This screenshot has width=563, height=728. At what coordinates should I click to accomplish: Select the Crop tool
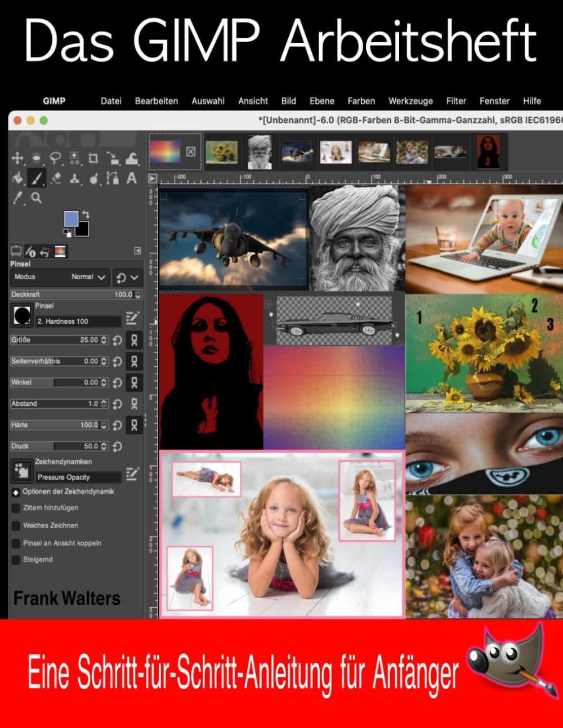pyautogui.click(x=93, y=158)
